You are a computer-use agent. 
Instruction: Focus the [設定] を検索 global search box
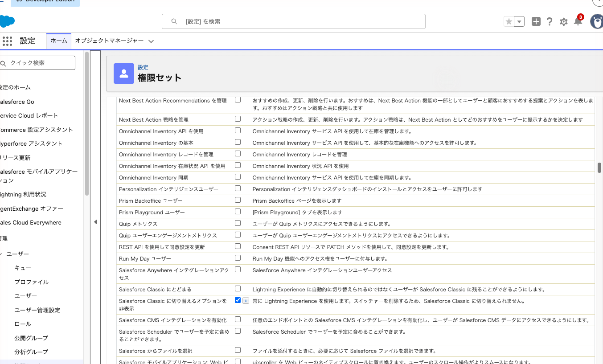tap(293, 21)
